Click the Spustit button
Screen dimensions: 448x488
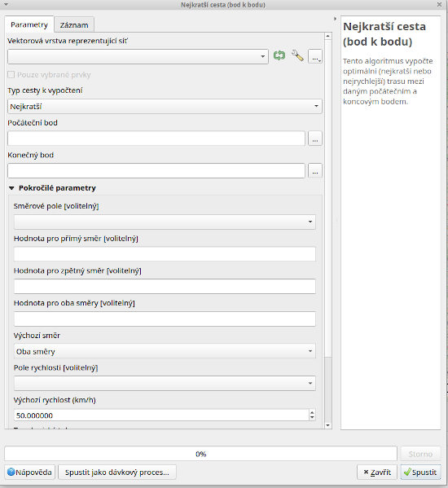[x=420, y=473]
